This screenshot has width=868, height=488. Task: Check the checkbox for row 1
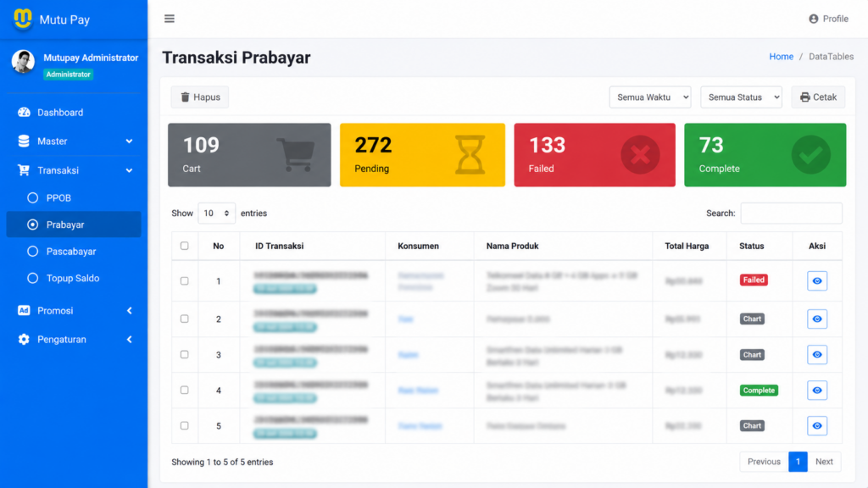point(184,281)
